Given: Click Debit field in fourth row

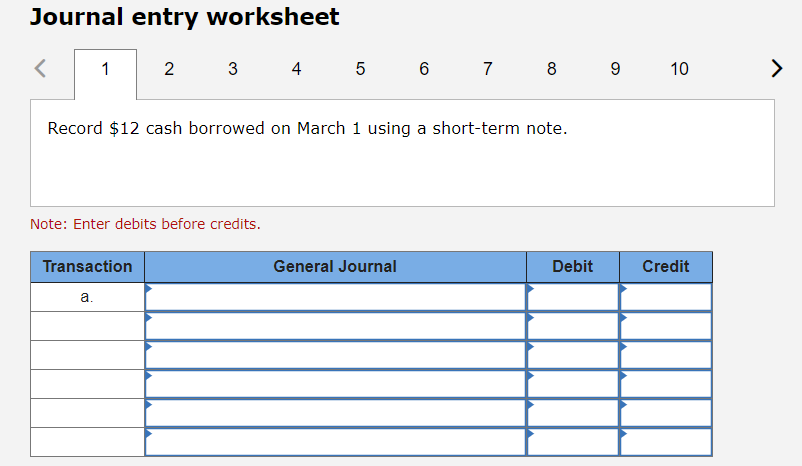Looking at the screenshot, I should coord(573,384).
